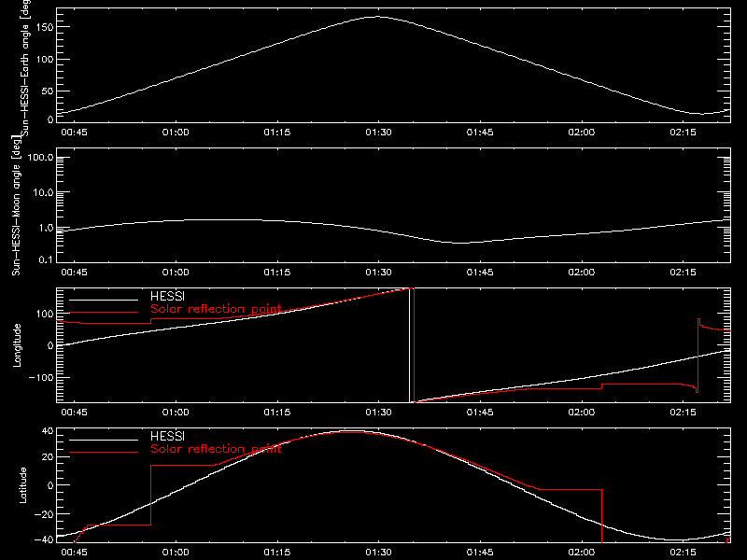
Task: Click the red legend line in Latitude plot
Action: (x=104, y=453)
